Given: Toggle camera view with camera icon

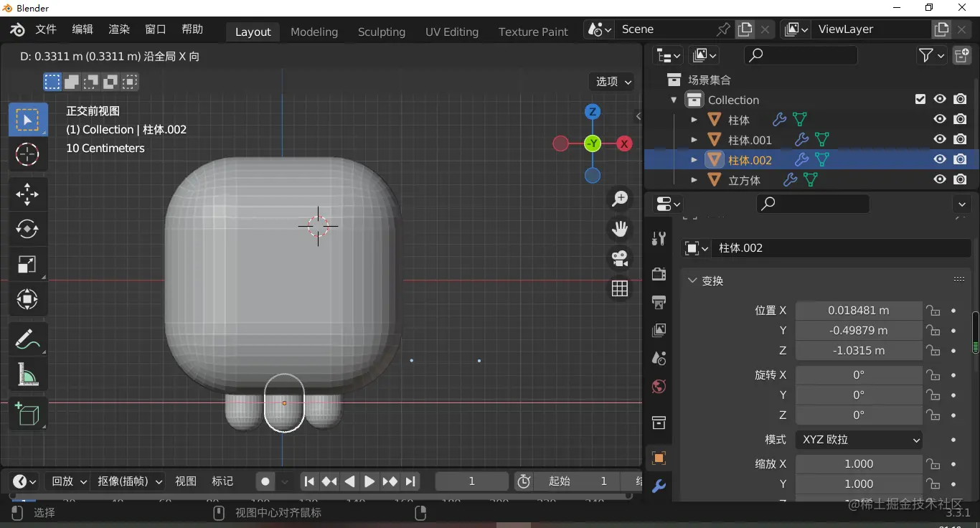Looking at the screenshot, I should pyautogui.click(x=620, y=258).
